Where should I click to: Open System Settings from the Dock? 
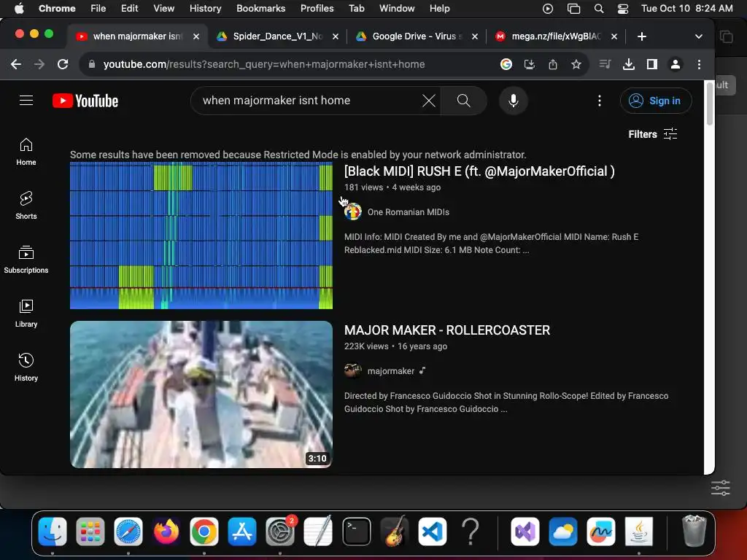point(280,532)
